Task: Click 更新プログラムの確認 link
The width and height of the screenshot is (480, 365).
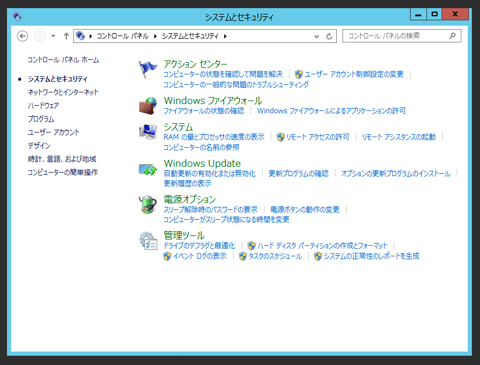Action: coord(299,174)
